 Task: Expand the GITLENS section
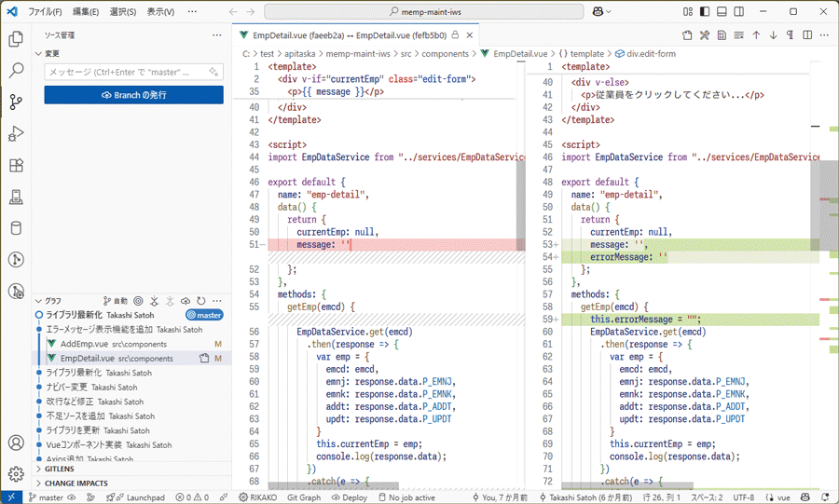(x=60, y=469)
